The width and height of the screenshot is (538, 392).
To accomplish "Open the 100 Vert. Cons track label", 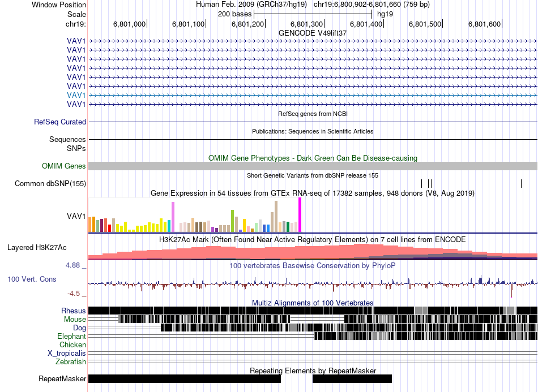I will [x=32, y=279].
